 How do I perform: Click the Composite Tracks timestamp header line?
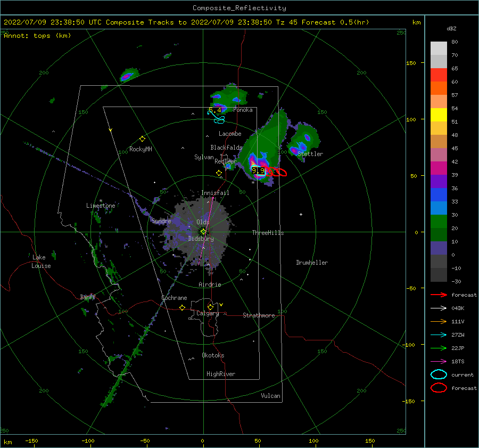click(186, 22)
